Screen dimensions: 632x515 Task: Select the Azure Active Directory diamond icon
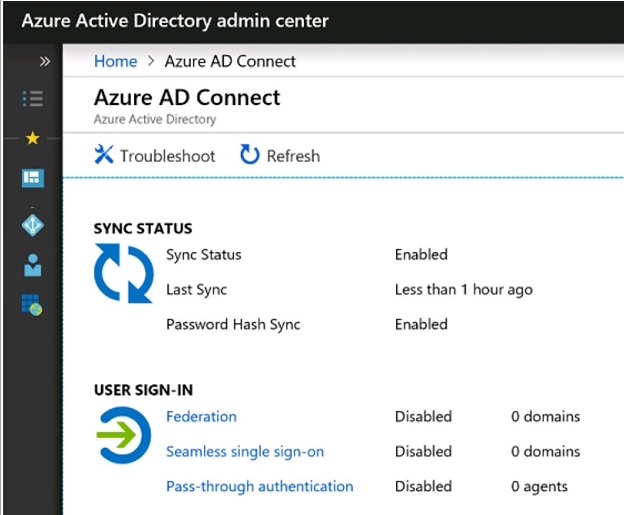33,225
